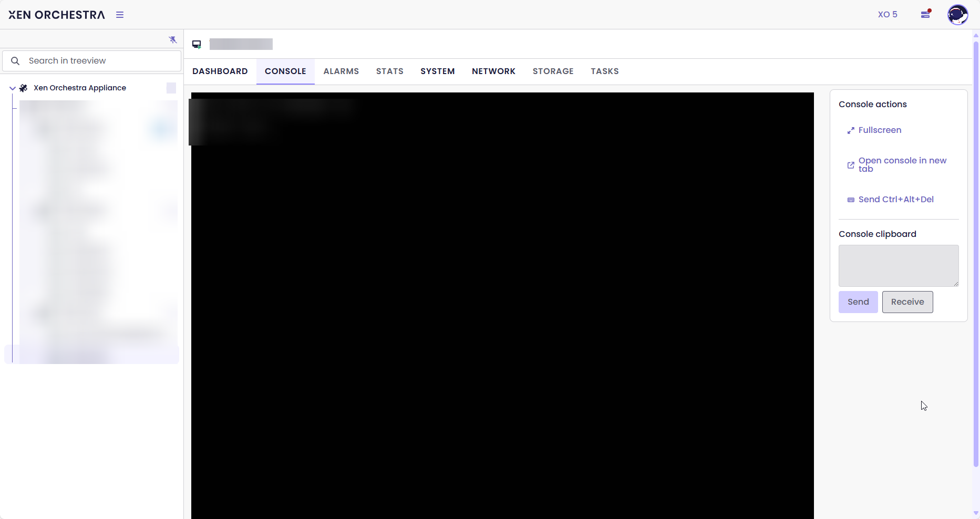Select the System tab
Viewport: 980px width, 519px height.
click(x=437, y=71)
